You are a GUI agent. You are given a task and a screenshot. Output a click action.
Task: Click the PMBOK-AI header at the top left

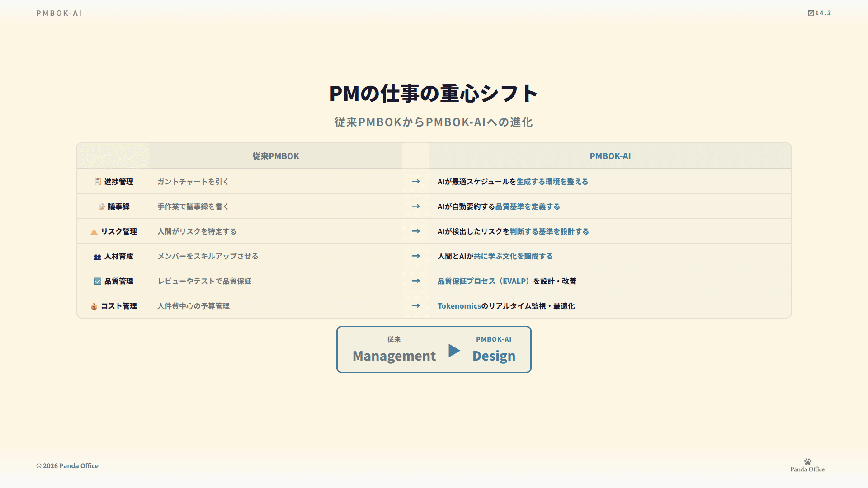coord(59,13)
